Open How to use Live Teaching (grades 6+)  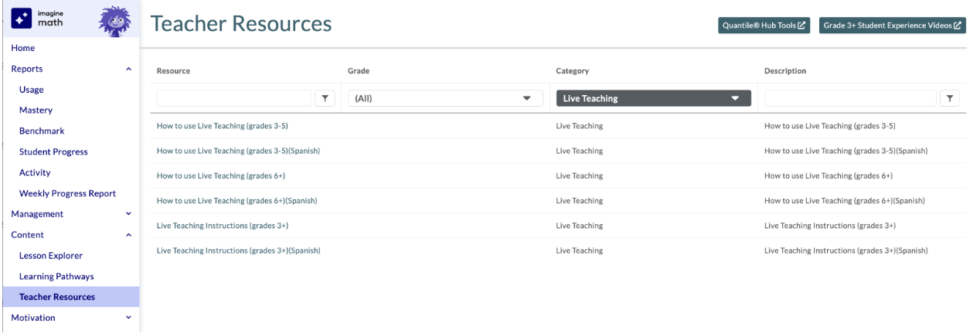pos(221,176)
